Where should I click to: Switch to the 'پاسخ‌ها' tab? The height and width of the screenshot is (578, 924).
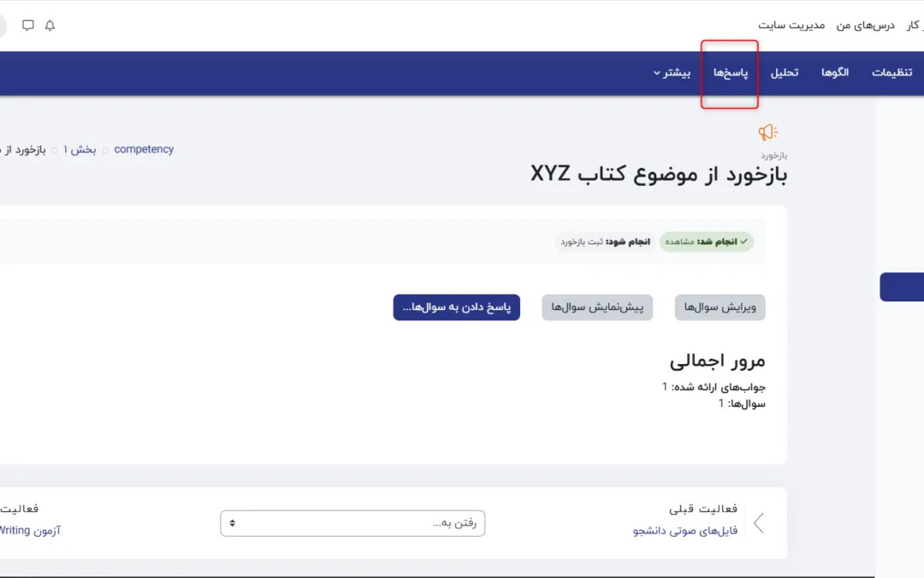point(730,73)
